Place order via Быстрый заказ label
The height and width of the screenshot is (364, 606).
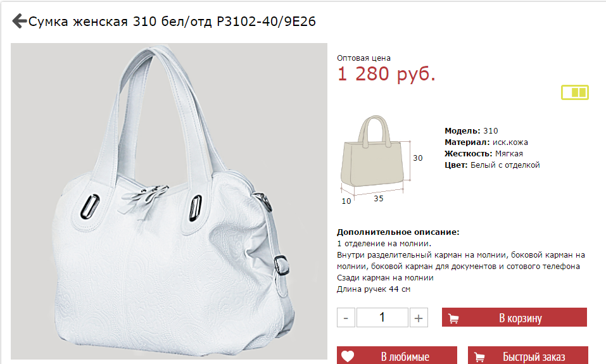534,356
